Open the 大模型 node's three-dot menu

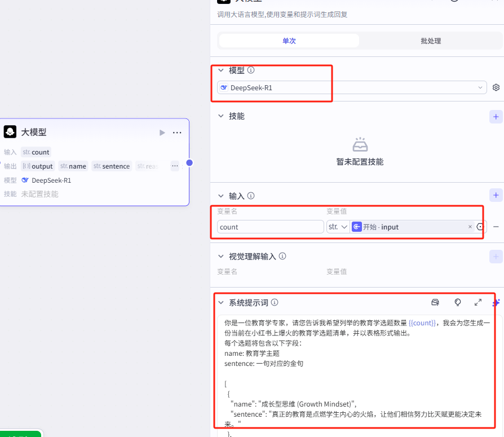(177, 132)
